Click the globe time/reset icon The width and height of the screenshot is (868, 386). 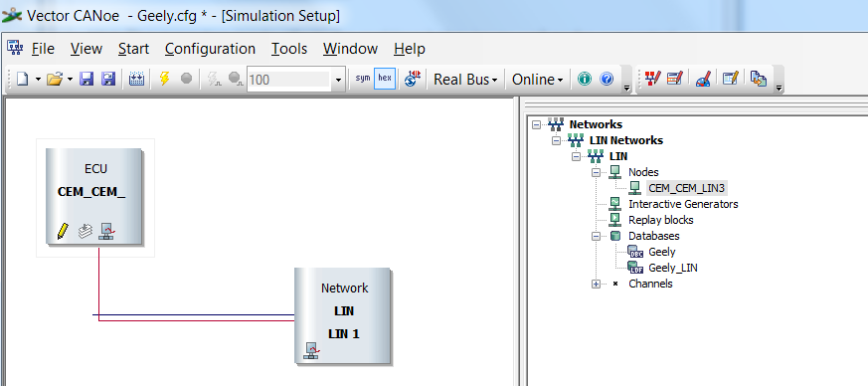click(x=413, y=79)
